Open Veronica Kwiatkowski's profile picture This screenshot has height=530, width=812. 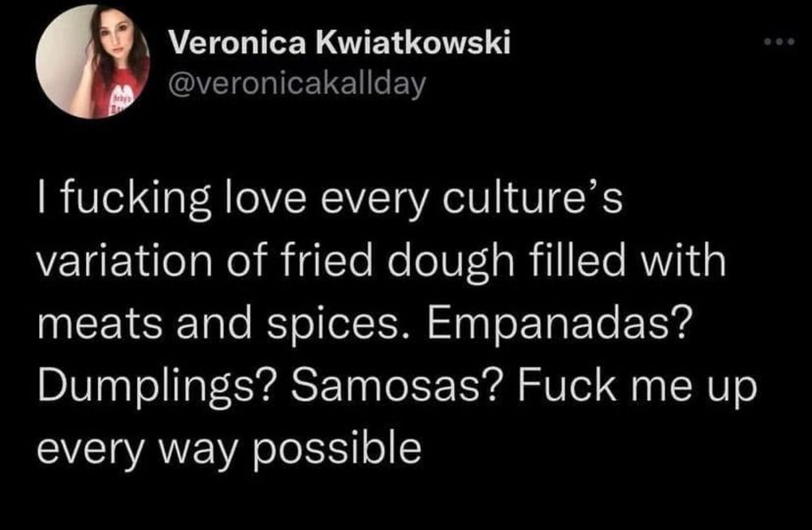pyautogui.click(x=93, y=61)
